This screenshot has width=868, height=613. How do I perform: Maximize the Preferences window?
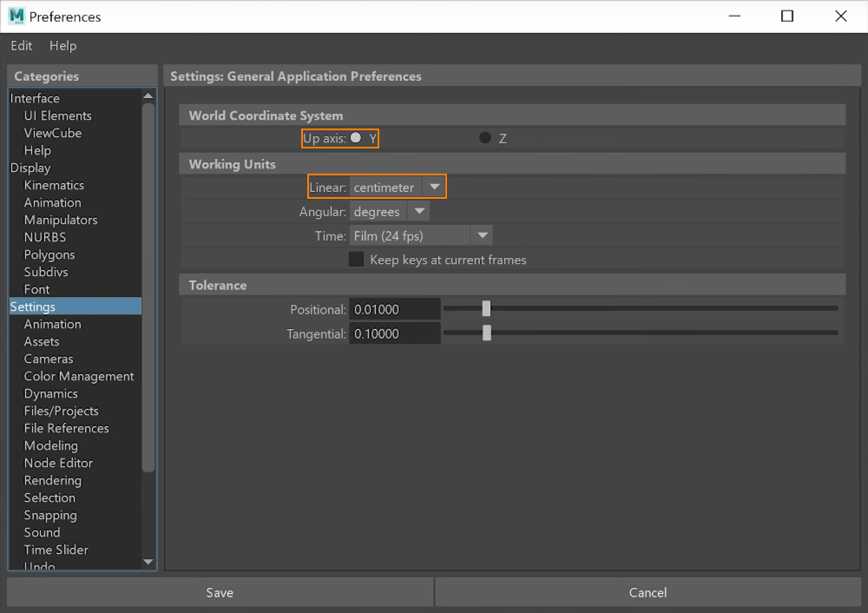(x=787, y=16)
